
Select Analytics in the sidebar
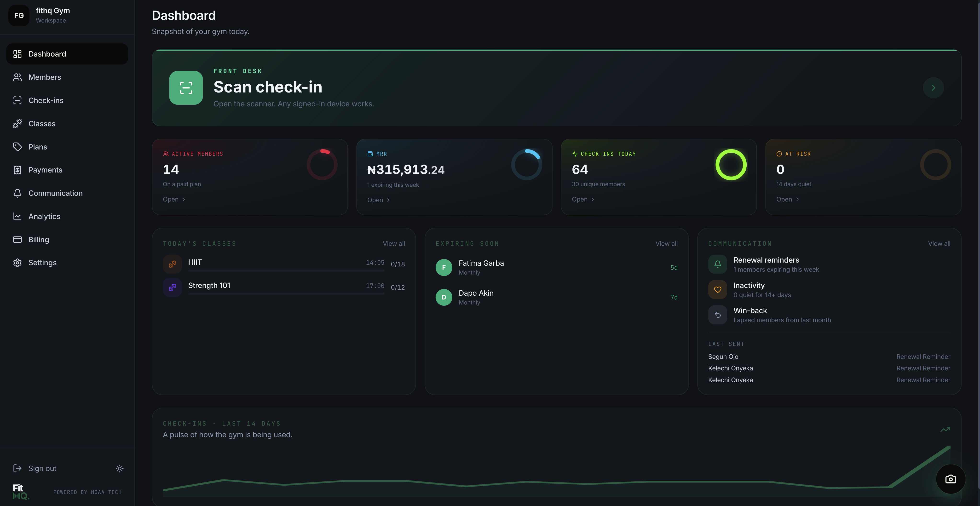[67, 217]
